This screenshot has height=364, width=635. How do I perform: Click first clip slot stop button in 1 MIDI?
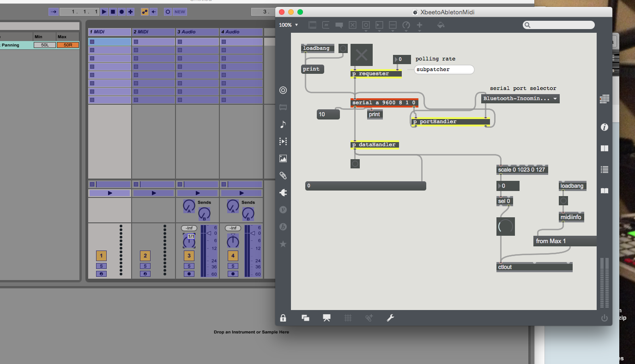coord(92,42)
